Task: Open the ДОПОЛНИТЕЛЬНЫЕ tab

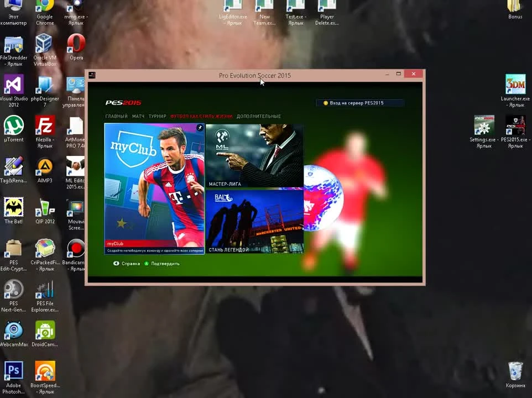Action: [x=259, y=116]
